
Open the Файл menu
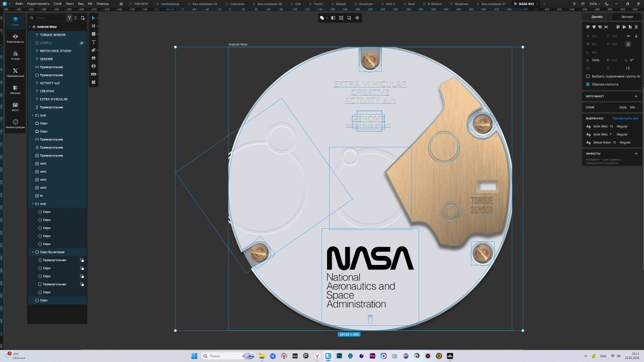click(x=18, y=4)
